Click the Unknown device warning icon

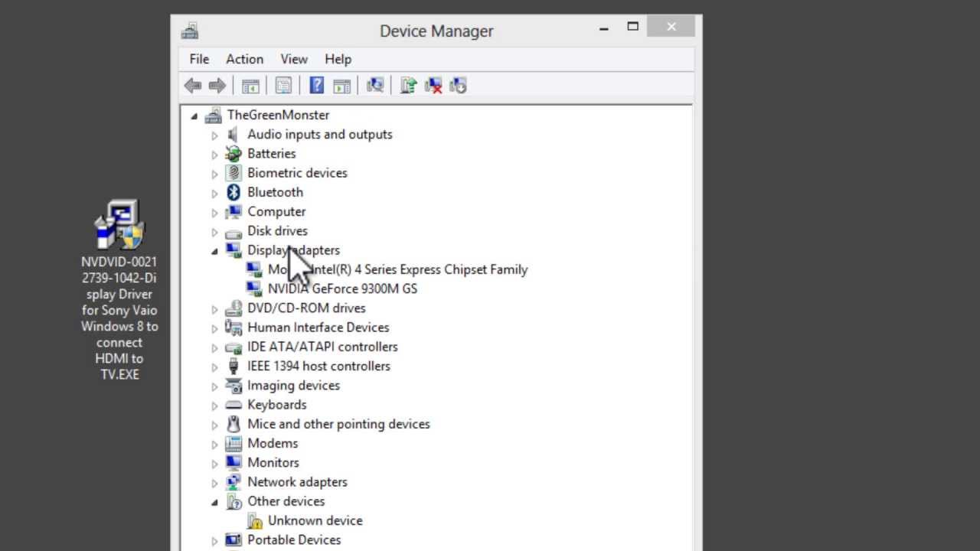[254, 521]
